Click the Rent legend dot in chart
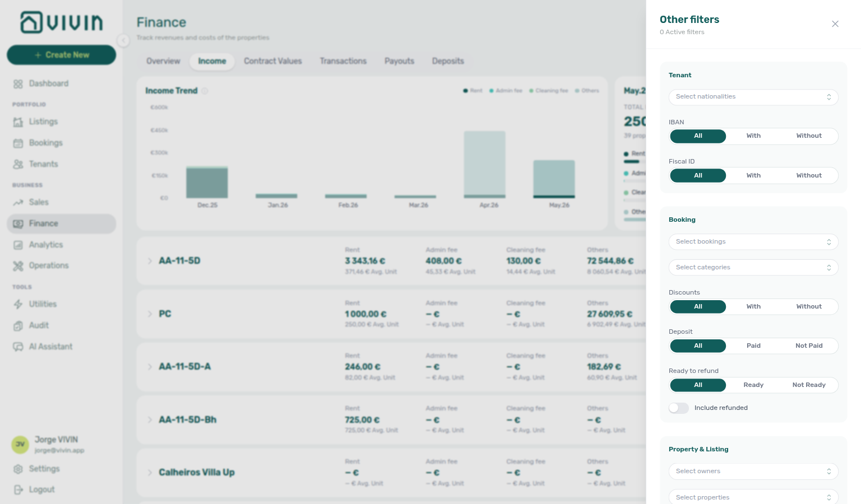This screenshot has height=504, width=861. pos(465,91)
